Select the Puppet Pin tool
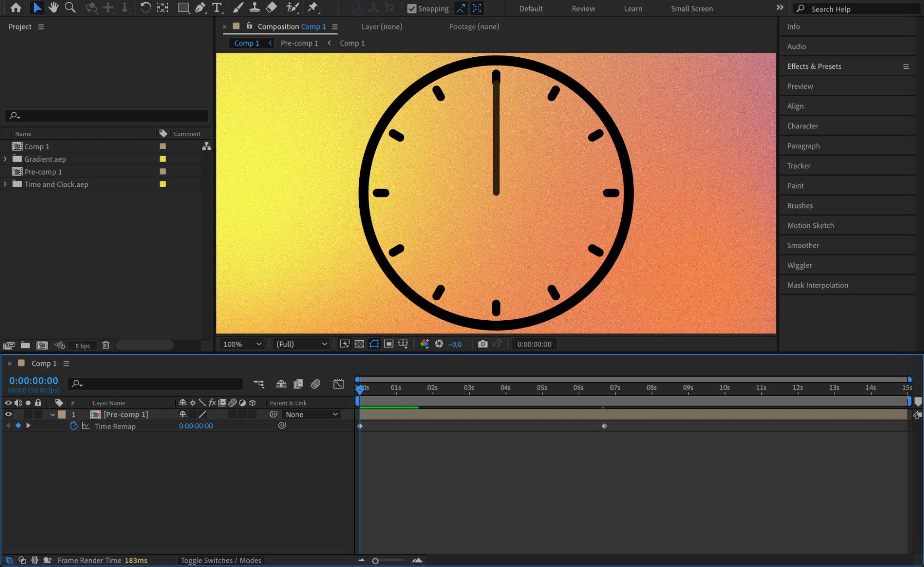Viewport: 924px width, 567px height. (313, 7)
